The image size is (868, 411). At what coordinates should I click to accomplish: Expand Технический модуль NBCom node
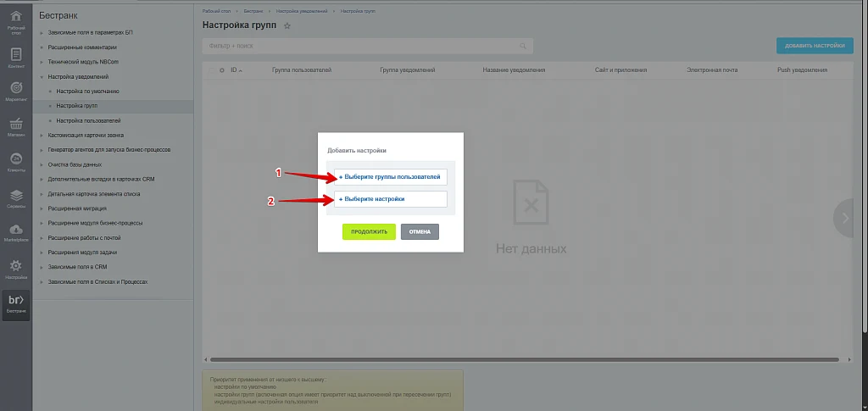42,63
